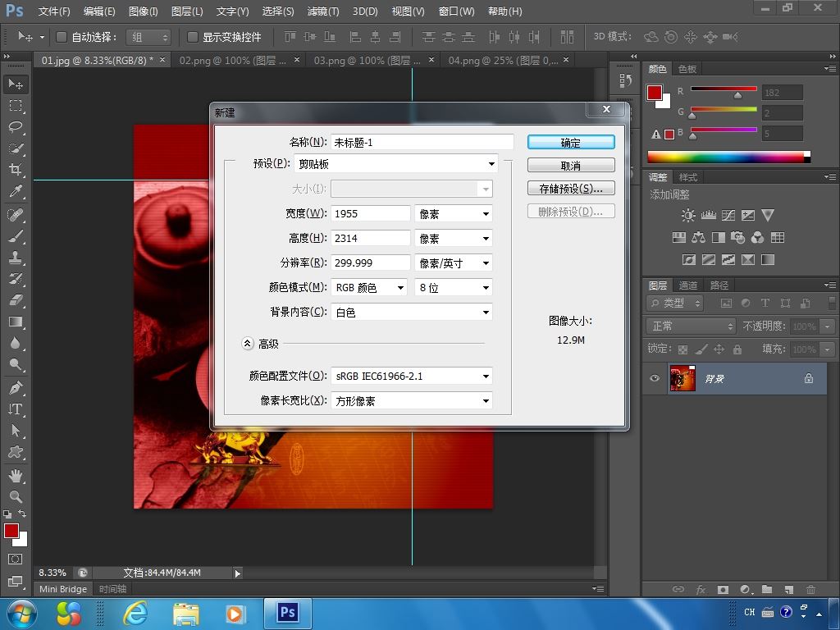Select the Zoom tool

16,496
